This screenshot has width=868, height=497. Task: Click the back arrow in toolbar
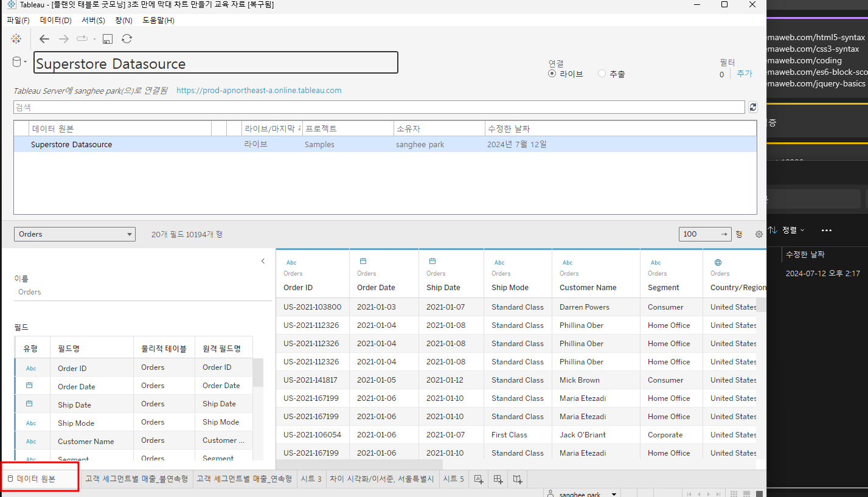[44, 39]
